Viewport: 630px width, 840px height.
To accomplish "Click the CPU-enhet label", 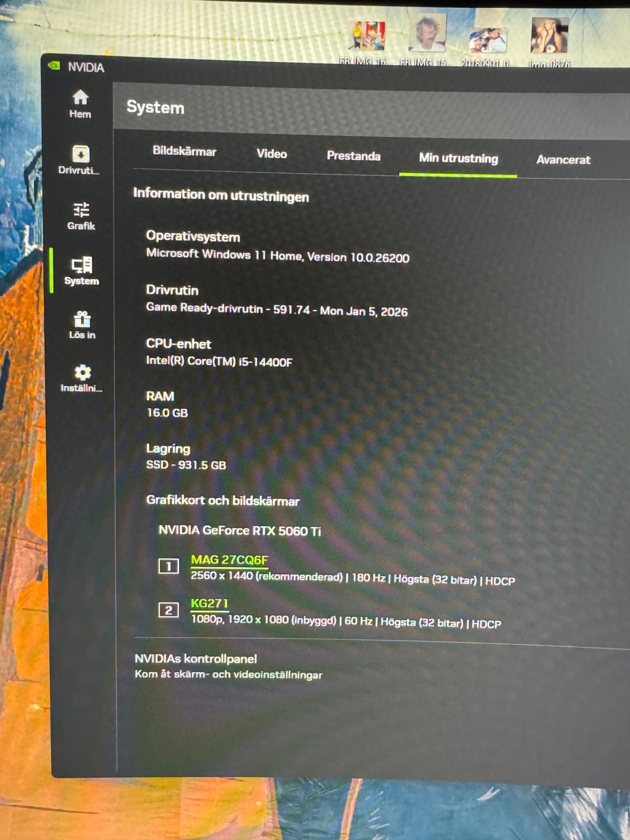I will click(x=178, y=344).
